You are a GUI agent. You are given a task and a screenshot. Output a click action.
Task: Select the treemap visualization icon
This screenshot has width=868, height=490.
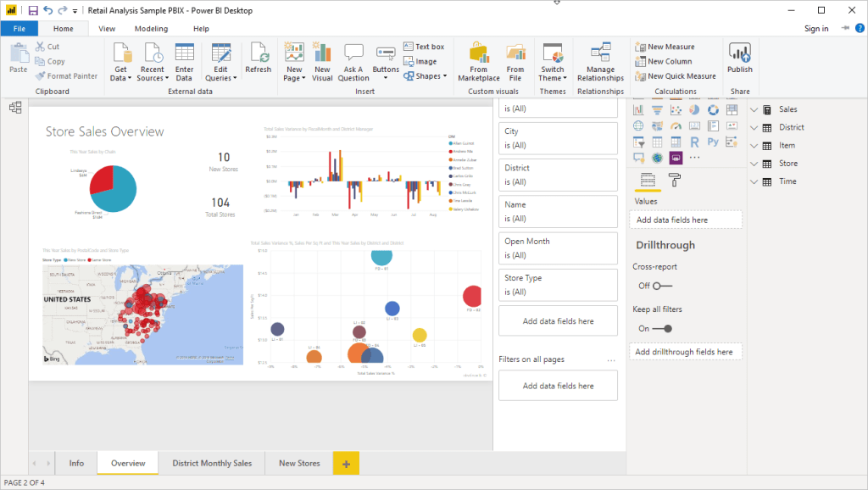point(732,110)
